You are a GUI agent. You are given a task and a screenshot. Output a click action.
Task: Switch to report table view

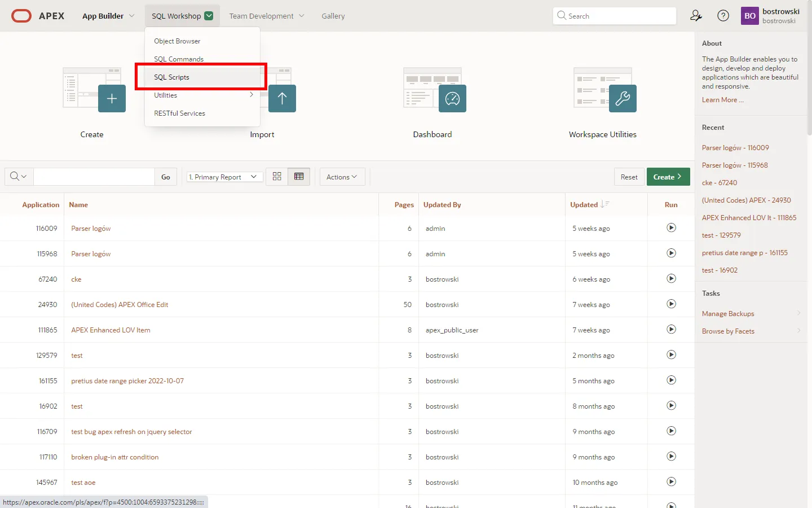coord(299,177)
